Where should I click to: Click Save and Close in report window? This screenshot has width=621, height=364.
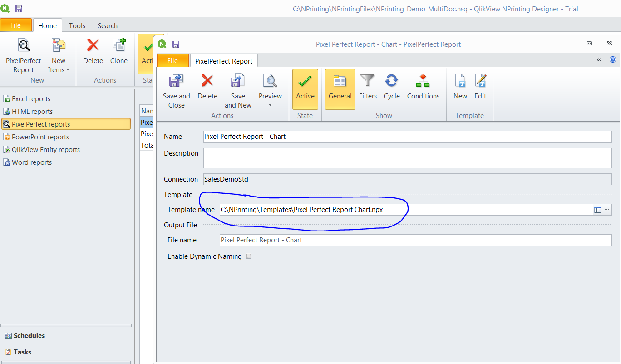[177, 91]
